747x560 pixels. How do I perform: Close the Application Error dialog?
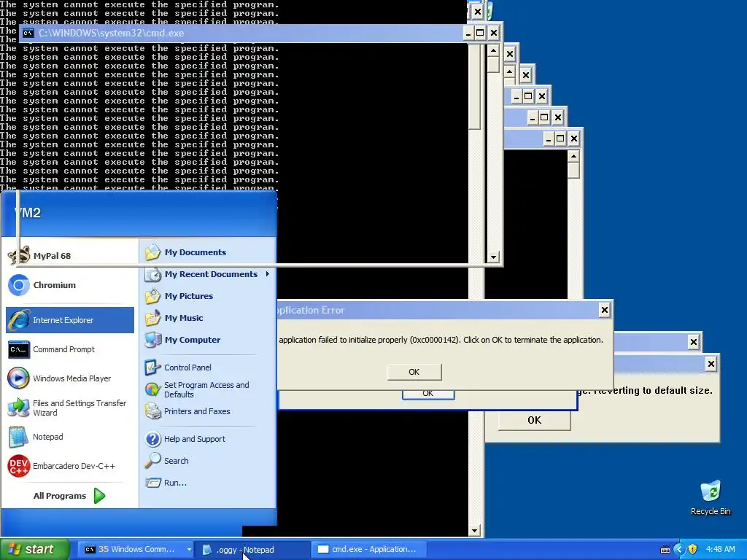(604, 310)
